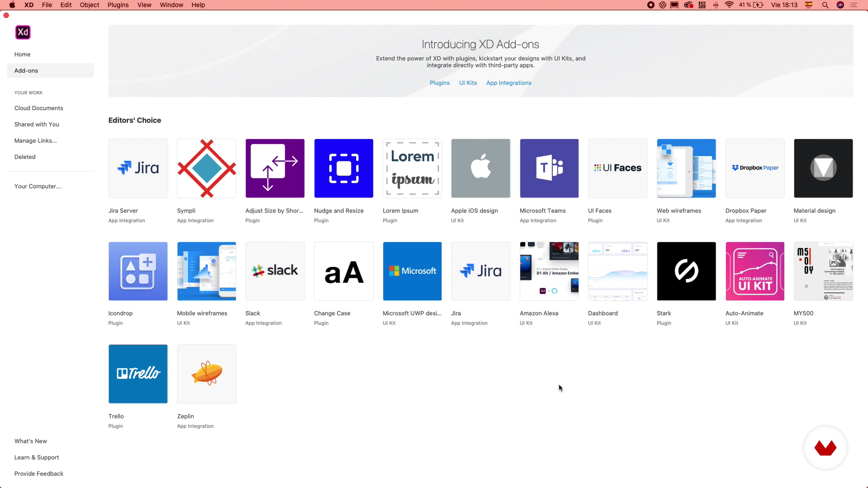Open the Apple iOS design UI kit icon
The image size is (868, 488).
tap(481, 168)
